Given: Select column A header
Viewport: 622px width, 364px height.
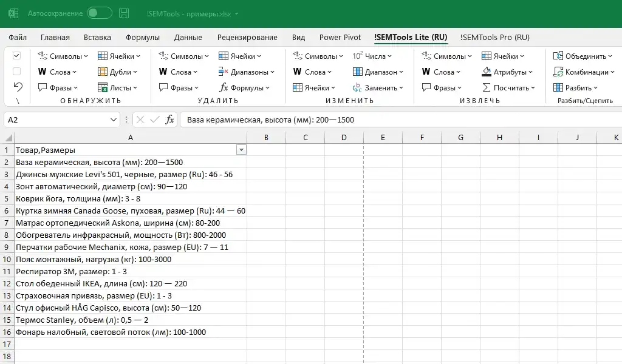Looking at the screenshot, I should [131, 138].
